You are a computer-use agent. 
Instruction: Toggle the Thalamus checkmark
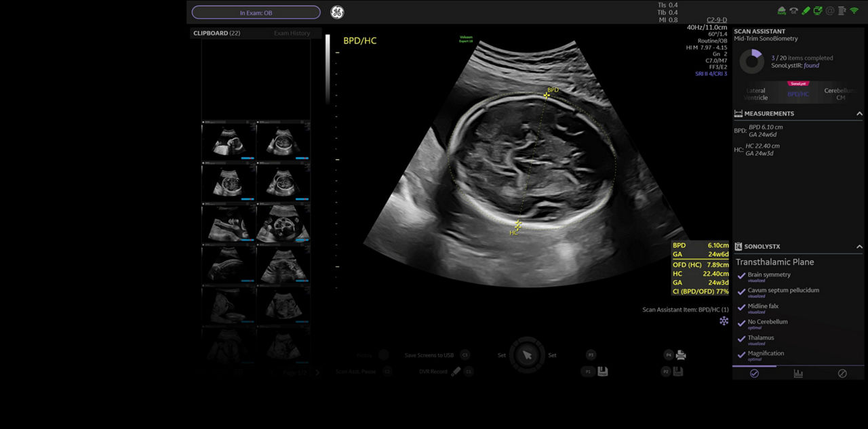(741, 339)
